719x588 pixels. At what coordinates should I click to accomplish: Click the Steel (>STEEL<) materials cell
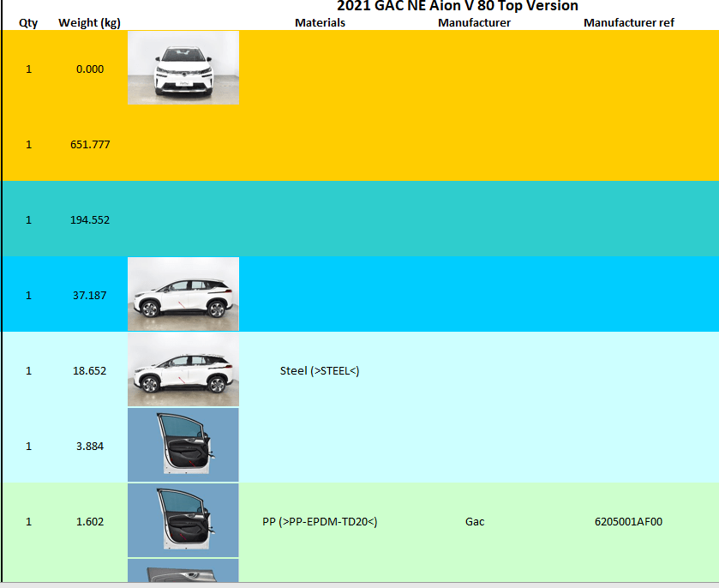(x=320, y=370)
